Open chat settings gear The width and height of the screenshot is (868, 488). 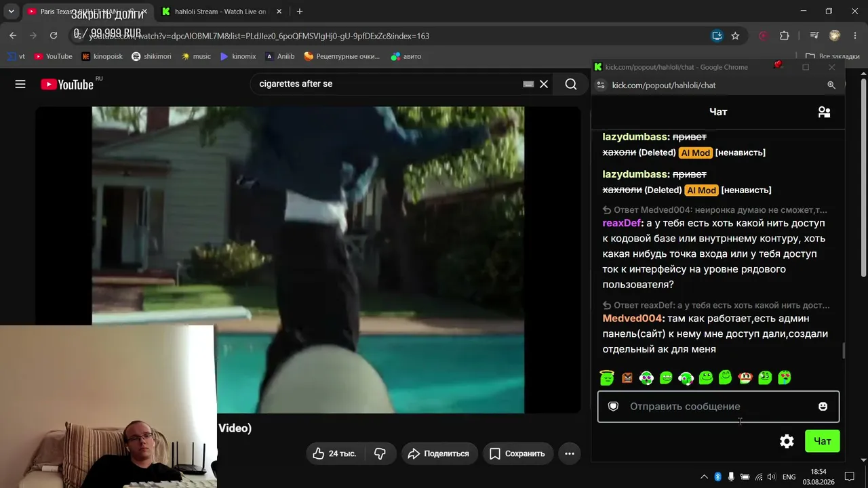[x=787, y=441]
